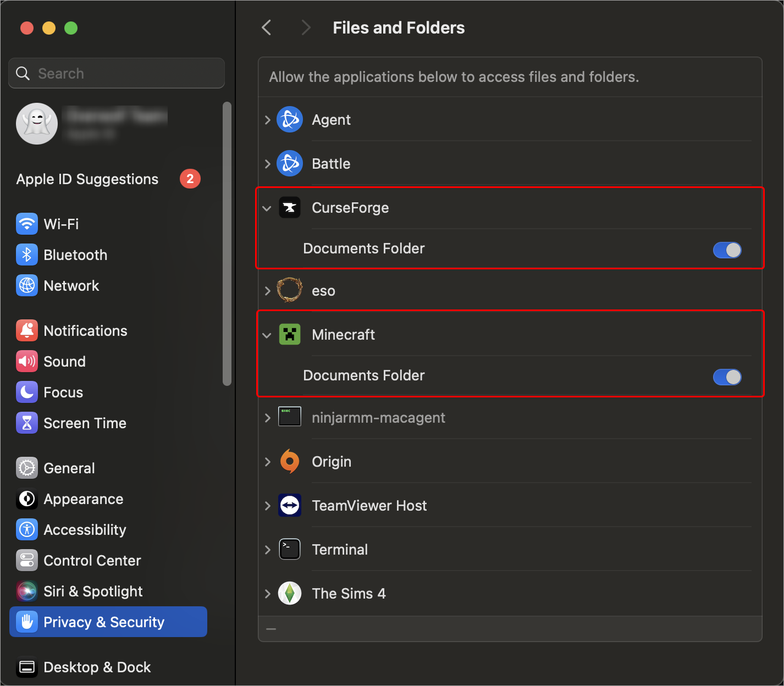Select Privacy & Security in sidebar
Image resolution: width=784 pixels, height=686 pixels.
tap(108, 622)
